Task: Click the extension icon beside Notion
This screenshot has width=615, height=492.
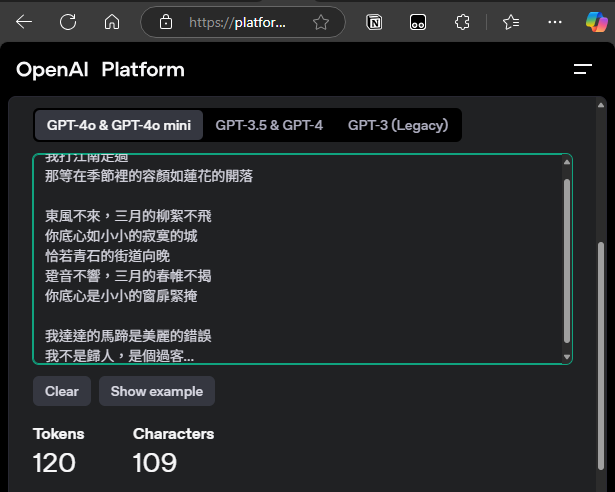Action: pyautogui.click(x=418, y=21)
